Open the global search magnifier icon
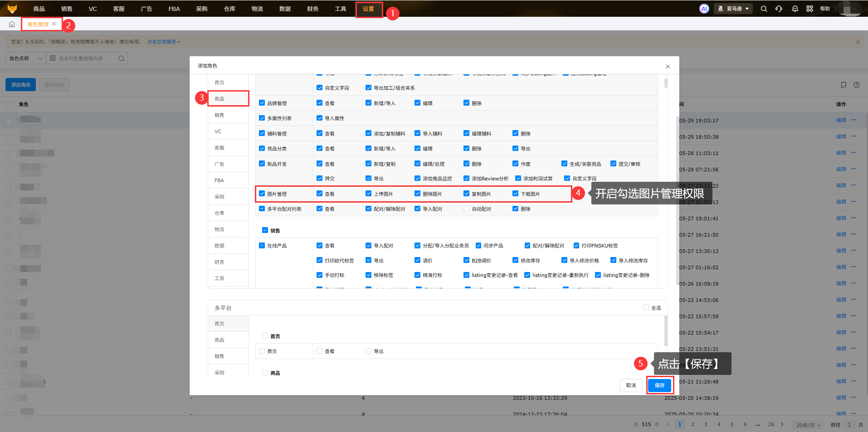 [764, 9]
